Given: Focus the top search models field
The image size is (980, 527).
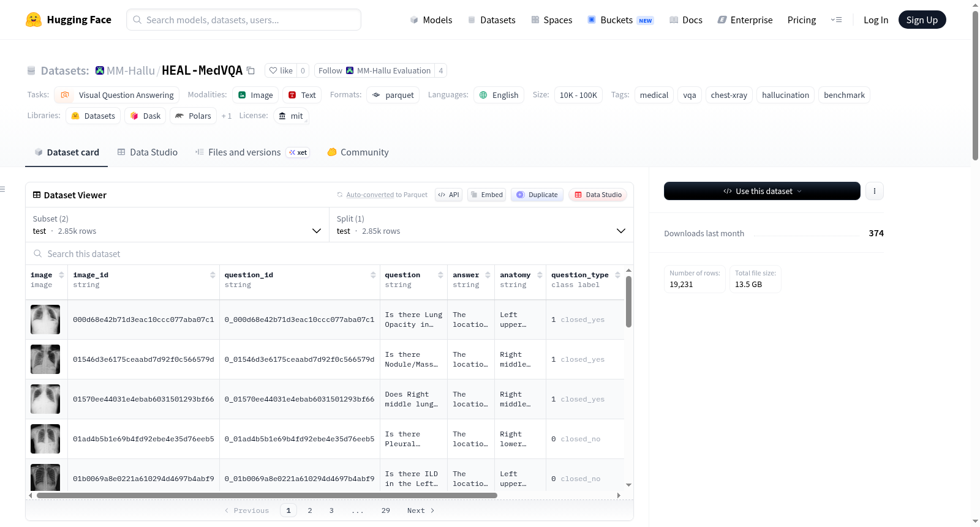Looking at the screenshot, I should click(x=244, y=20).
